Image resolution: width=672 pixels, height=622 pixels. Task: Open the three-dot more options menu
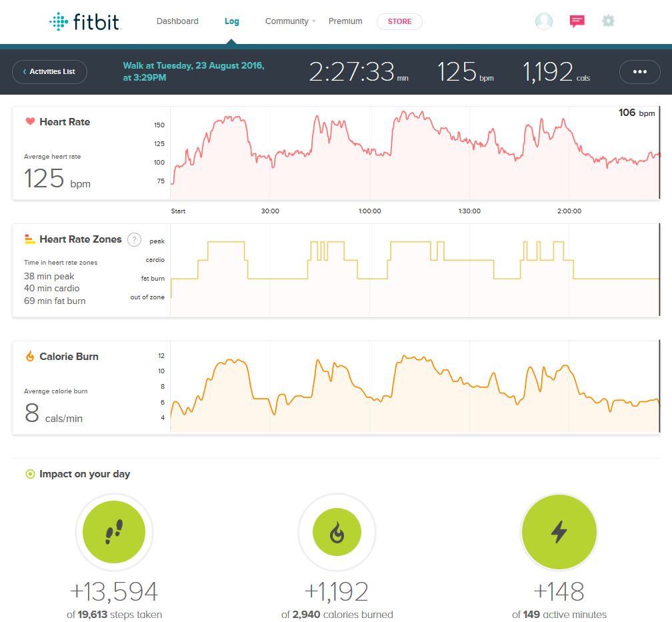point(640,72)
